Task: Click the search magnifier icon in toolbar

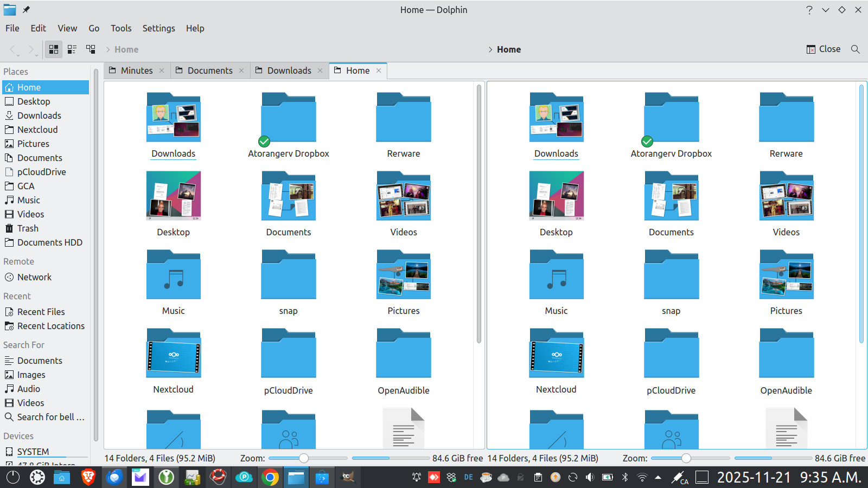Action: pyautogui.click(x=856, y=49)
